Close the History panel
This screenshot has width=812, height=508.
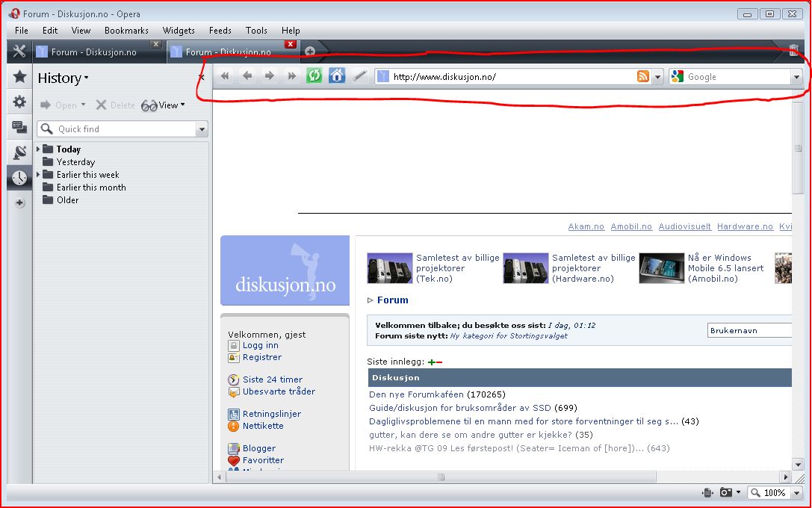coord(202,78)
